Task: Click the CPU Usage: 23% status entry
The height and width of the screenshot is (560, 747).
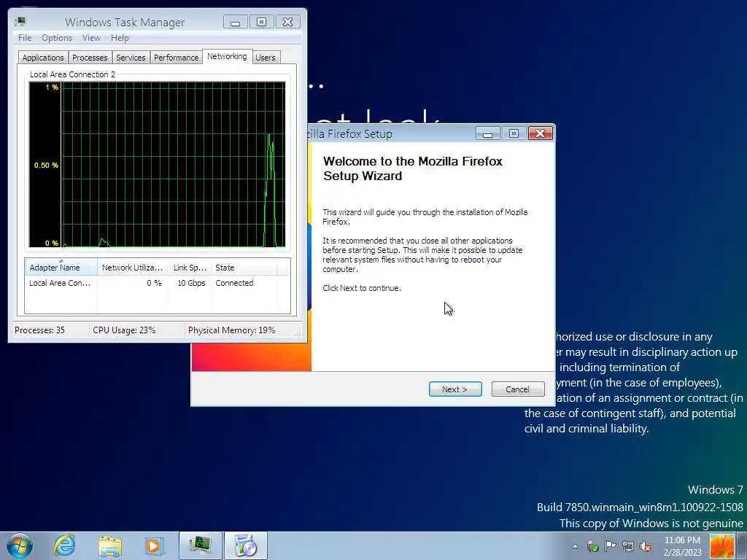Action: click(124, 330)
